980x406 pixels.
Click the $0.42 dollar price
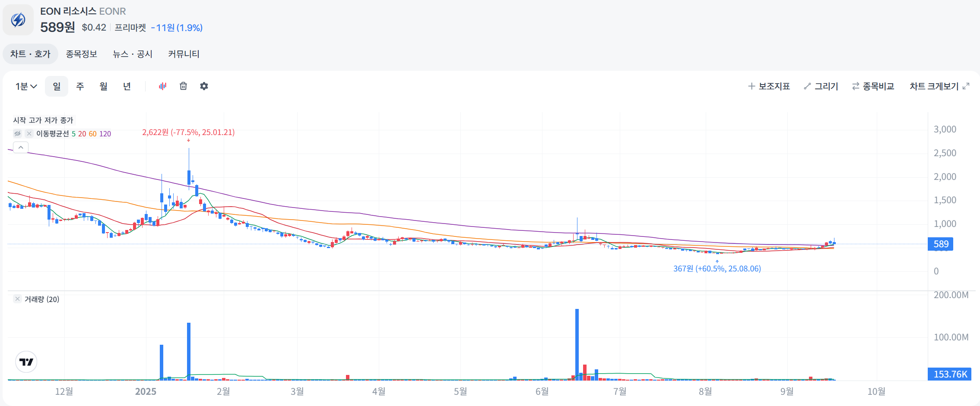[94, 28]
